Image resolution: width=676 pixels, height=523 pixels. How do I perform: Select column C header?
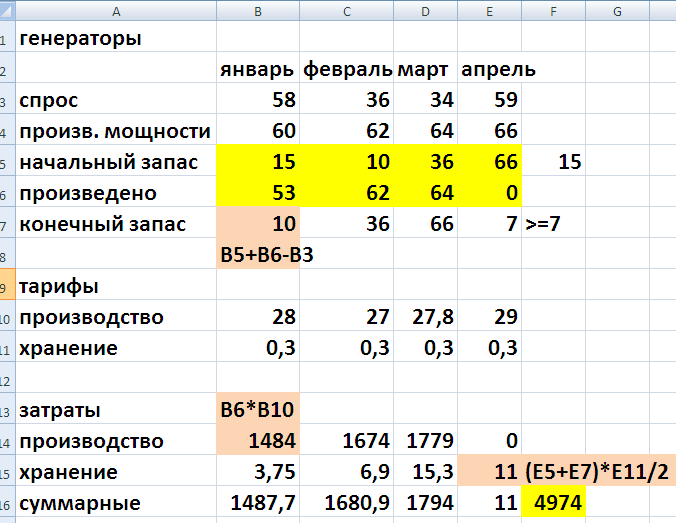point(347,11)
